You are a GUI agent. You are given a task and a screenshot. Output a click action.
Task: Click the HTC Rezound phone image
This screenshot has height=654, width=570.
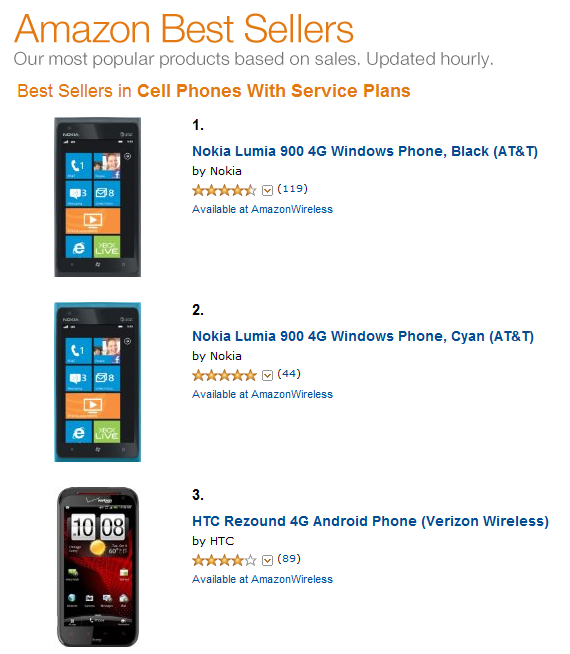98,567
